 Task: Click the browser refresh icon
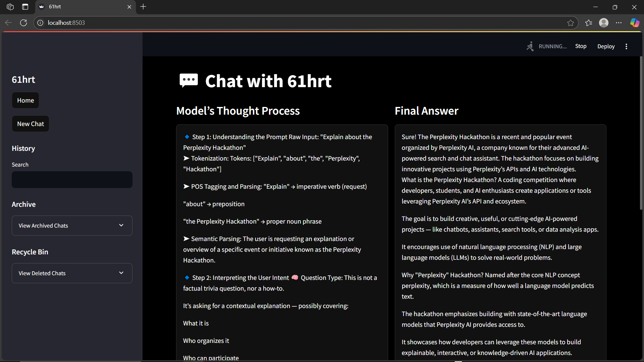23,23
